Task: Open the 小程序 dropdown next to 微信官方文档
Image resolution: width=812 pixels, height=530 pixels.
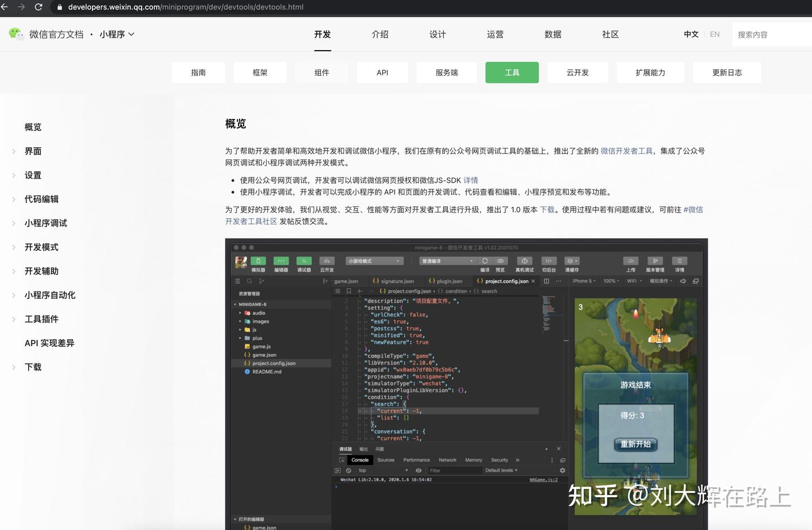Action: (x=117, y=34)
